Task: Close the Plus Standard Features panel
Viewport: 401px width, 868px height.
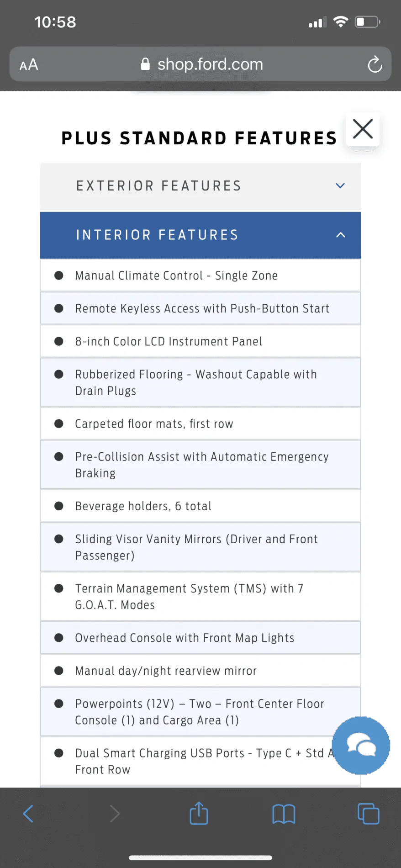Action: click(363, 129)
